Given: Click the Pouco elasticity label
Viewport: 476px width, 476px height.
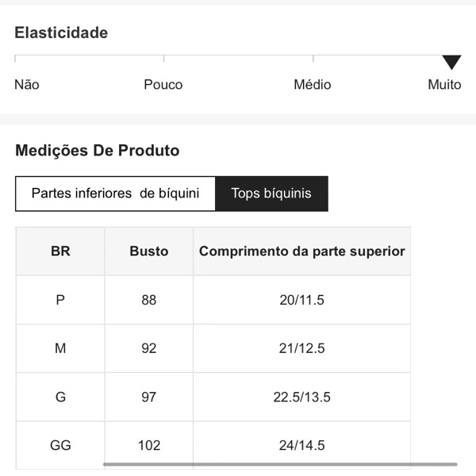Looking at the screenshot, I should point(163,85).
